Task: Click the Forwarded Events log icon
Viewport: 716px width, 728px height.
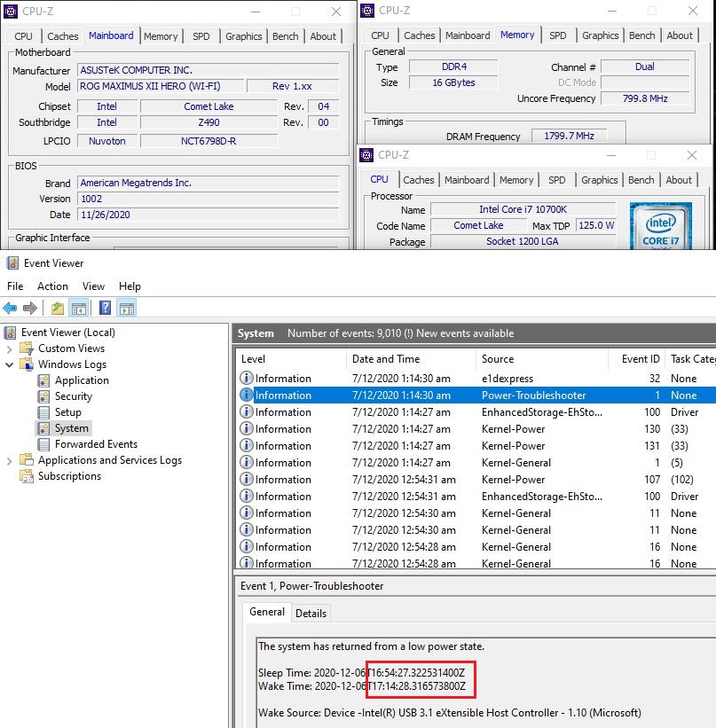Action: pyautogui.click(x=43, y=444)
